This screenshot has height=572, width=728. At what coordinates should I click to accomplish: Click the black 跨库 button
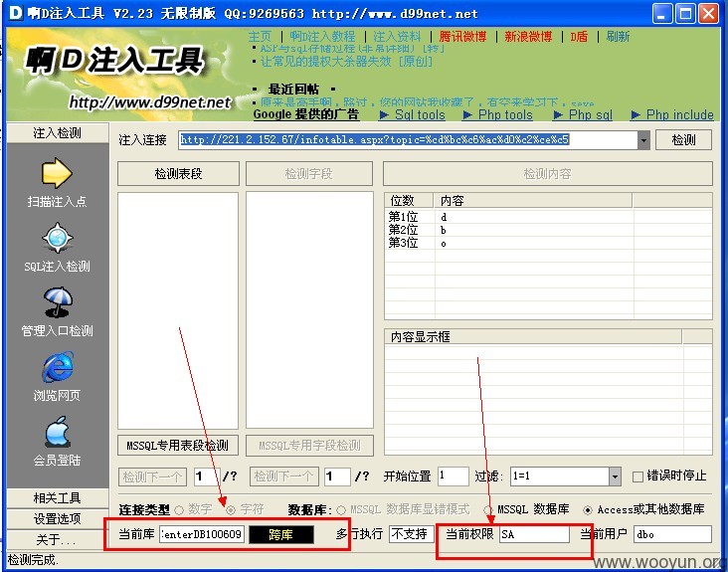point(281,534)
